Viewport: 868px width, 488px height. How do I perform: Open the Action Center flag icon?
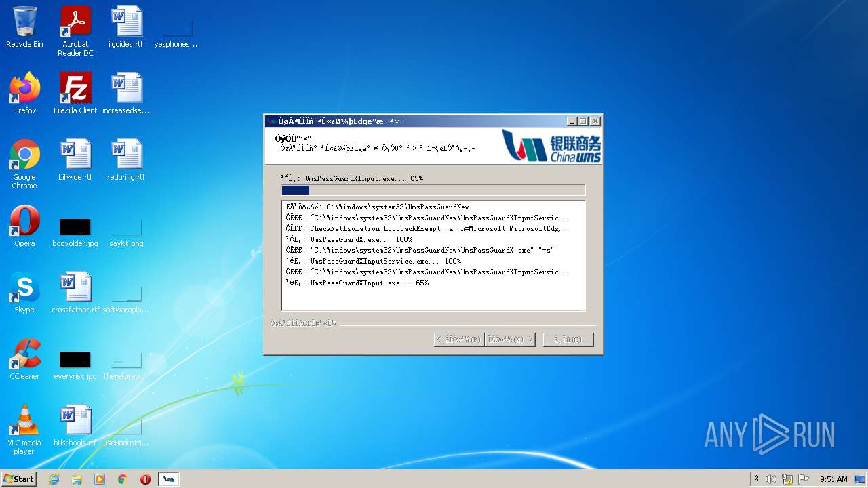click(803, 479)
